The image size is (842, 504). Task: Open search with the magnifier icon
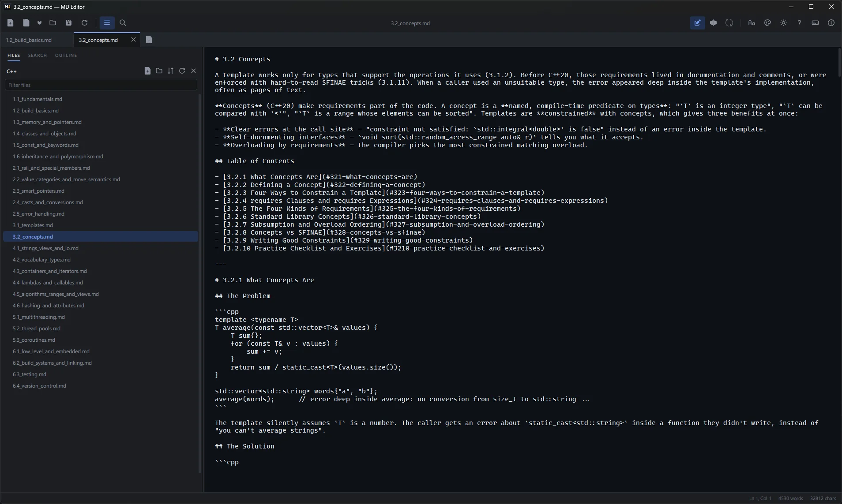point(123,23)
